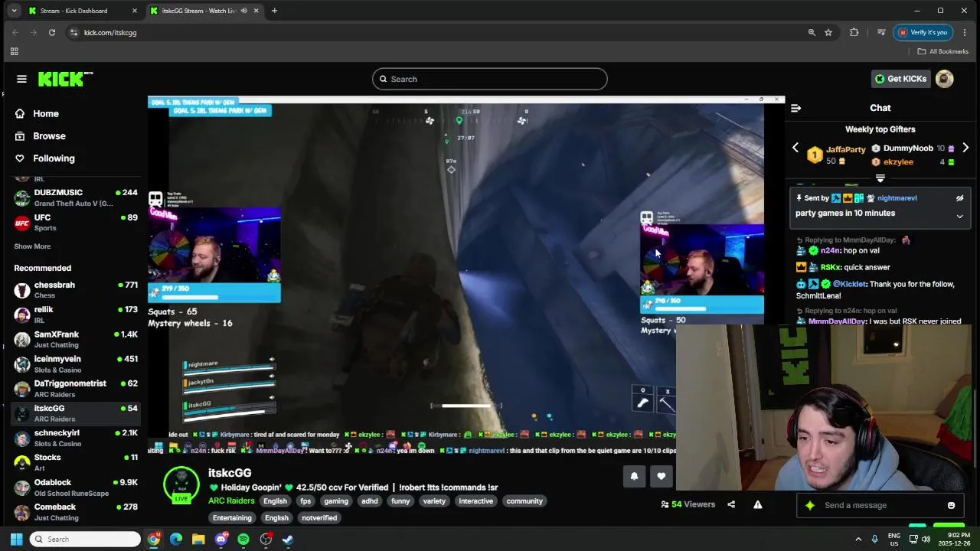
Task: Open Spotify from the taskbar
Action: tap(243, 540)
